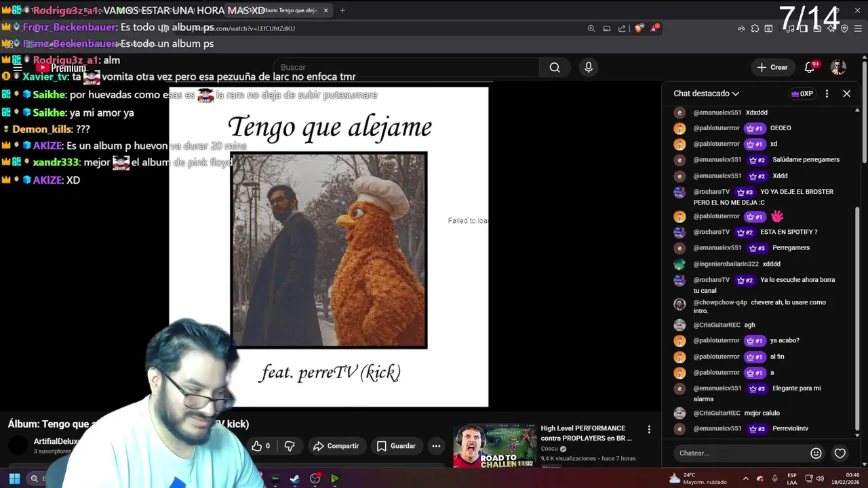
Task: Open options for the Coscu recommended video
Action: click(x=649, y=430)
